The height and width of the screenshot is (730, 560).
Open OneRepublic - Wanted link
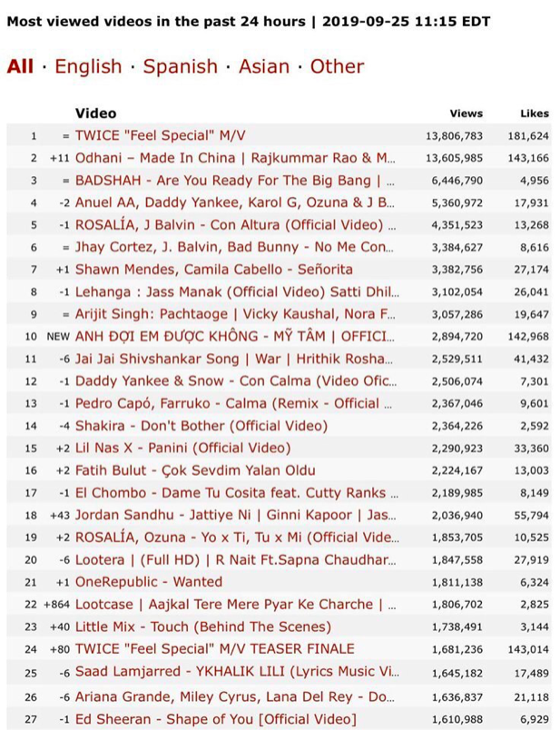(x=149, y=582)
